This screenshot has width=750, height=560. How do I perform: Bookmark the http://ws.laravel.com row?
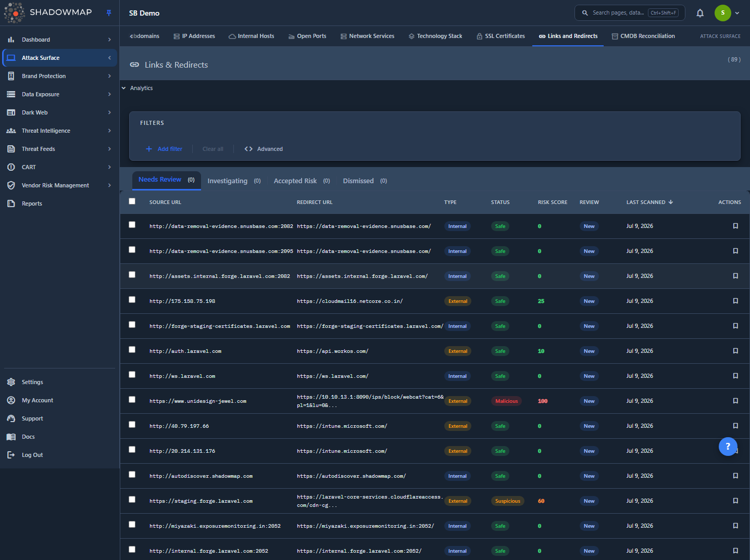coord(735,376)
